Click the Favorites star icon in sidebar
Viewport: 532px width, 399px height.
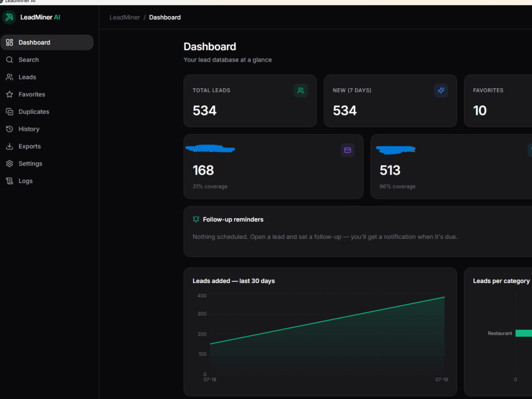point(10,94)
